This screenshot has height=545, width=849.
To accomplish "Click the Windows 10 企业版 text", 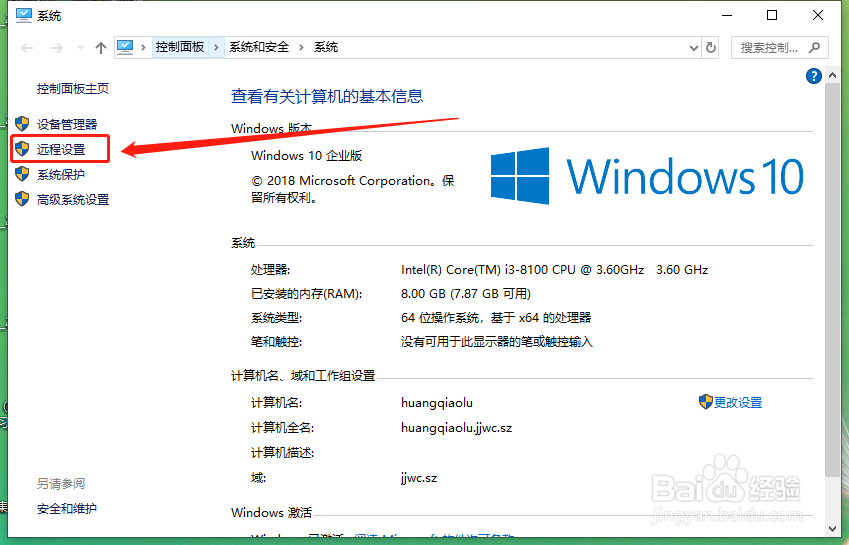I will 306,155.
